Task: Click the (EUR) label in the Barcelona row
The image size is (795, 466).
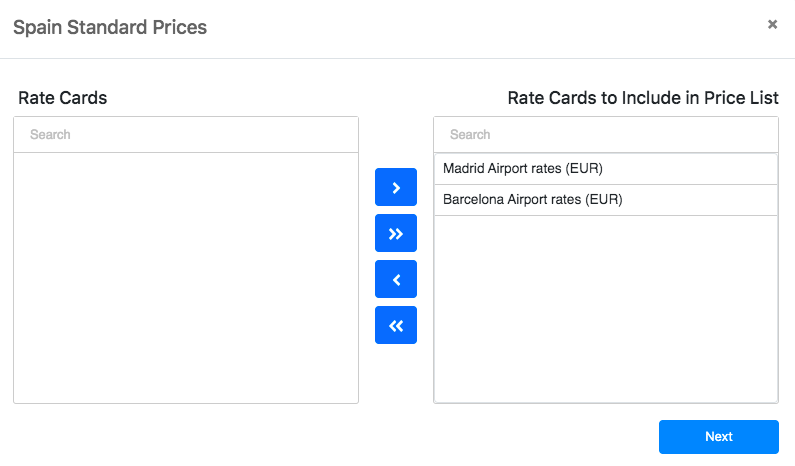Action: coord(603,199)
